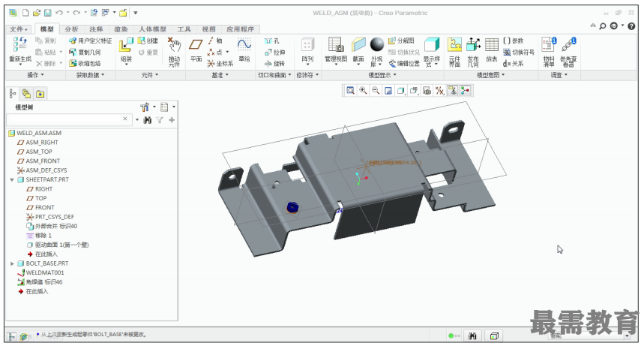This screenshot has width=644, height=352.
Task: Switch to the Favorites tab
Action: (40, 94)
